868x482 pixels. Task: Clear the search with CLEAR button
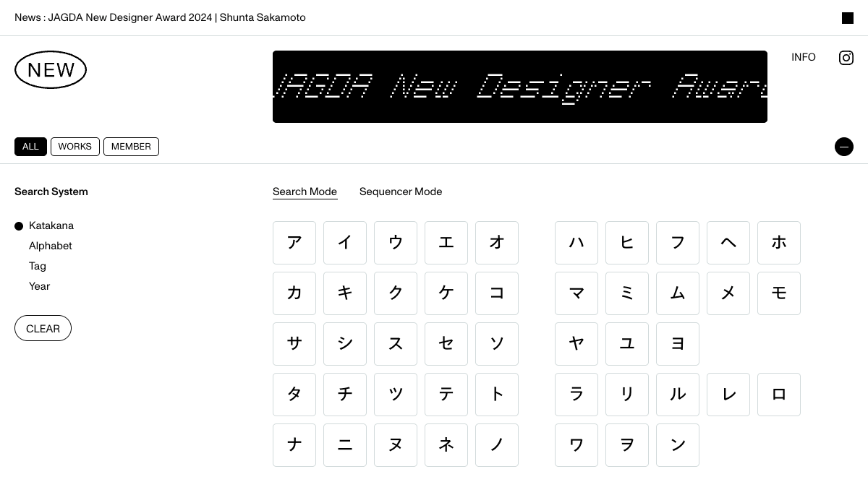click(43, 328)
